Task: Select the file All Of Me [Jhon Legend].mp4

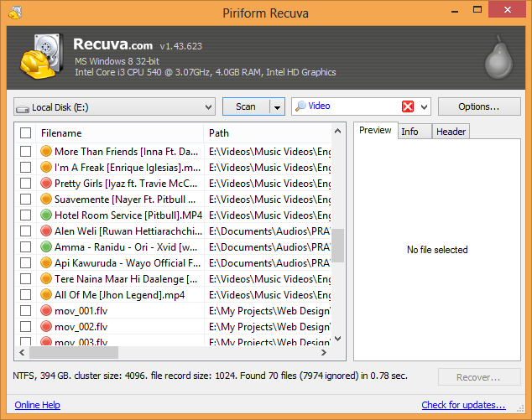Action: point(119,294)
